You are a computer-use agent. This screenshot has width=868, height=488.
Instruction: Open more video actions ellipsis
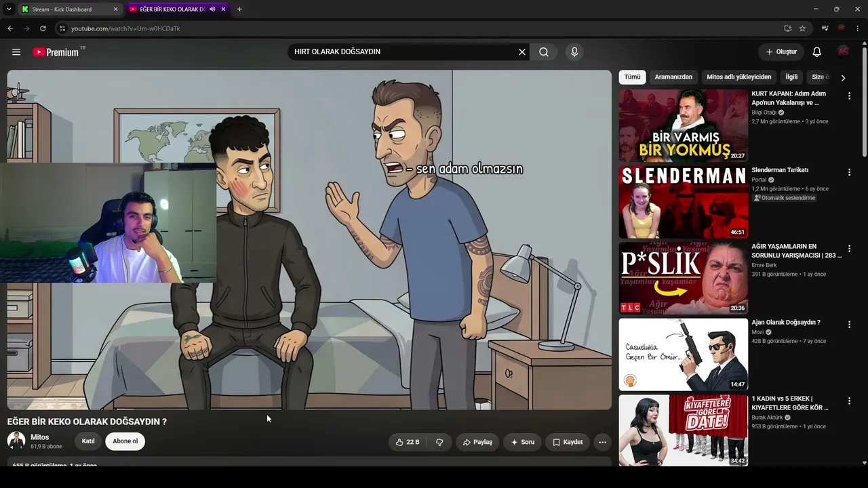[602, 442]
